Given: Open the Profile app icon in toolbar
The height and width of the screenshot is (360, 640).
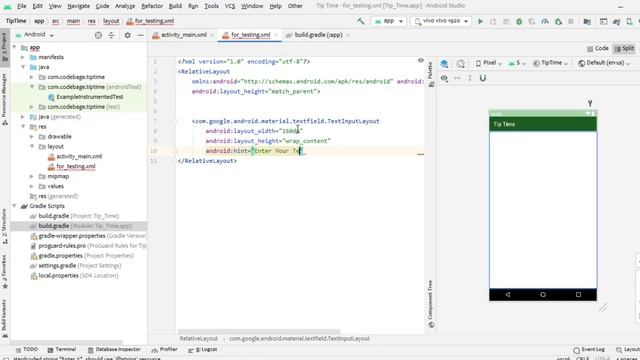Looking at the screenshot, I should [x=545, y=21].
